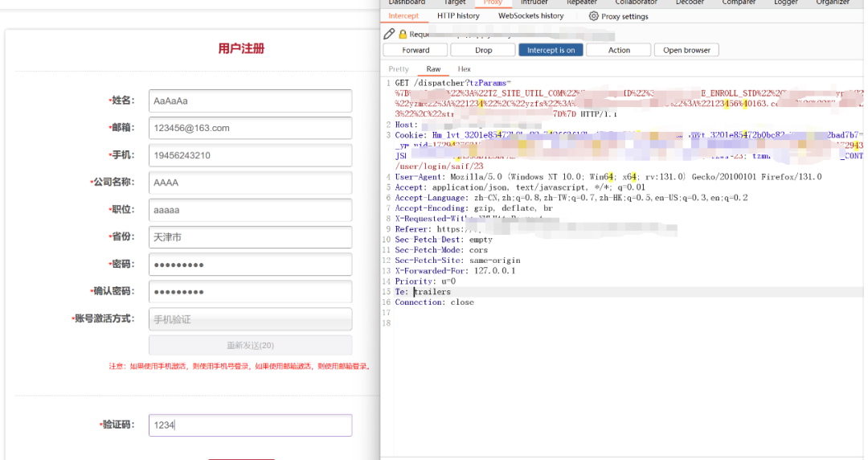This screenshot has height=460, width=868.
Task: Click the 验证码 field containing 1234
Action: (x=250, y=425)
